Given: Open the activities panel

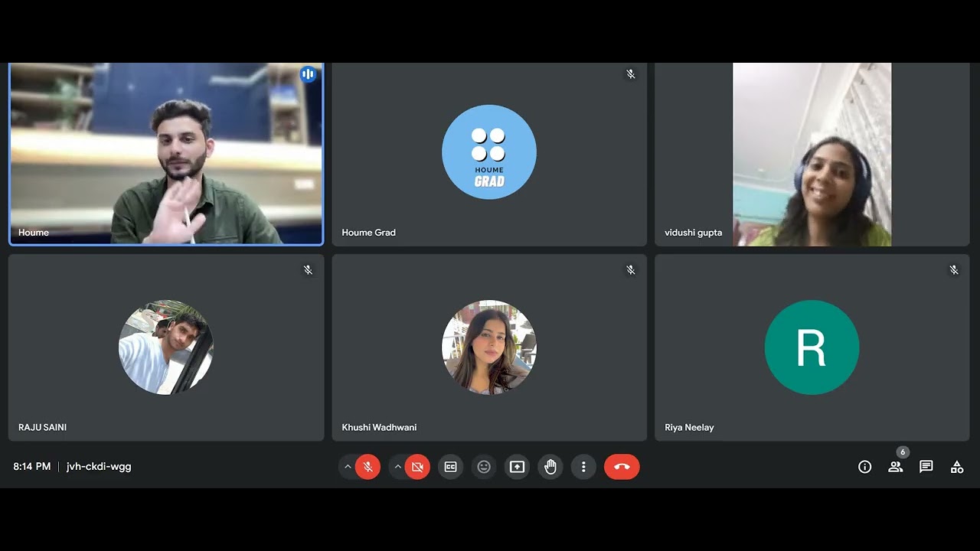Looking at the screenshot, I should tap(957, 467).
